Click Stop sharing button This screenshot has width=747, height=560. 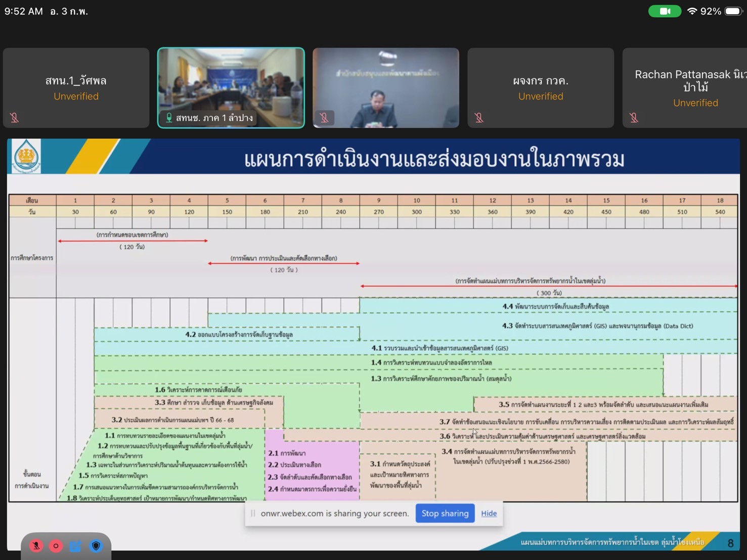point(445,513)
